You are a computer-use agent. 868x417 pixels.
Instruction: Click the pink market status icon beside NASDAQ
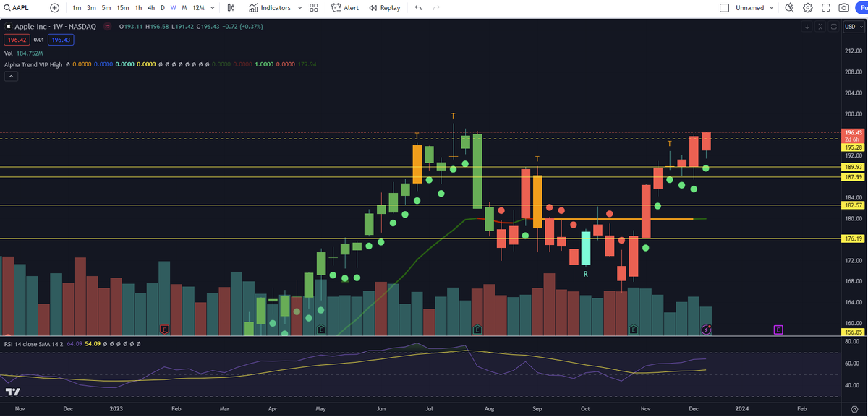tap(106, 27)
